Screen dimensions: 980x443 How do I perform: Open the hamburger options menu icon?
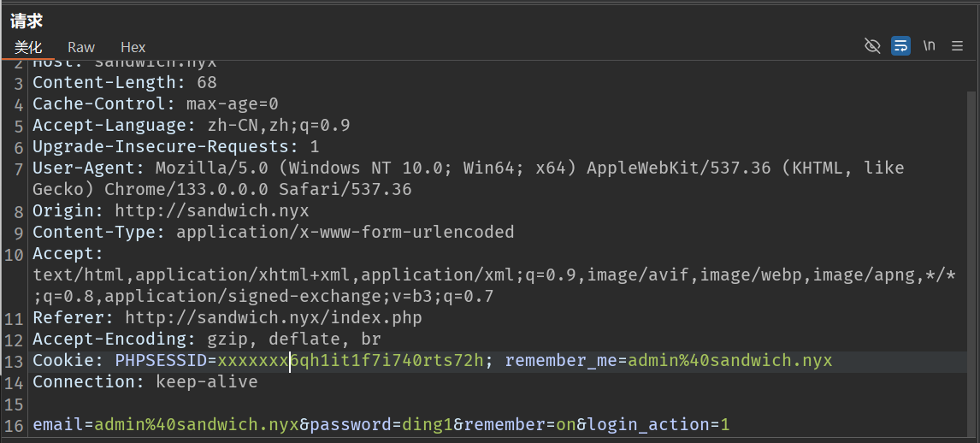(957, 46)
